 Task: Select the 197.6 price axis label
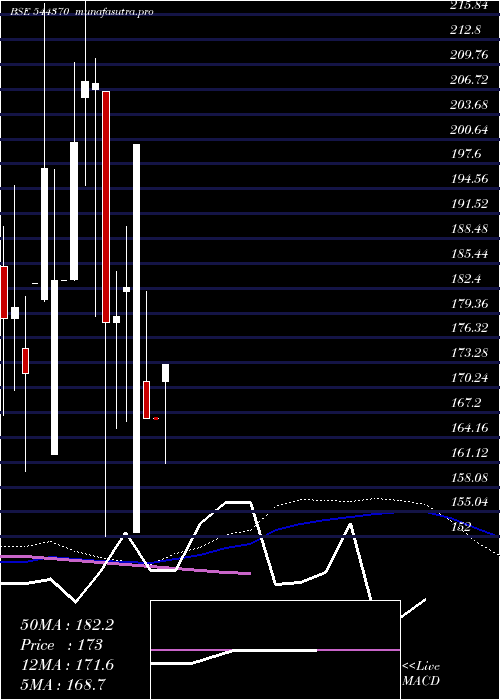click(x=466, y=154)
